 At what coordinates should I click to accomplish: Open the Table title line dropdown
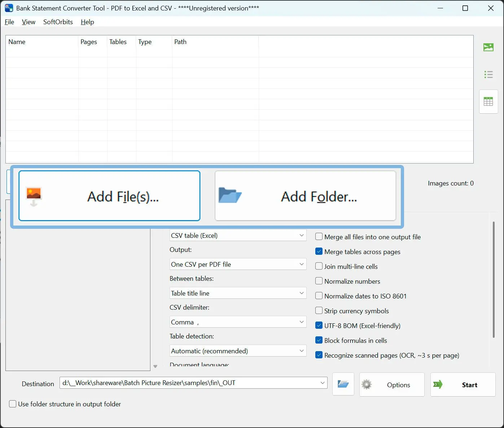click(x=238, y=293)
